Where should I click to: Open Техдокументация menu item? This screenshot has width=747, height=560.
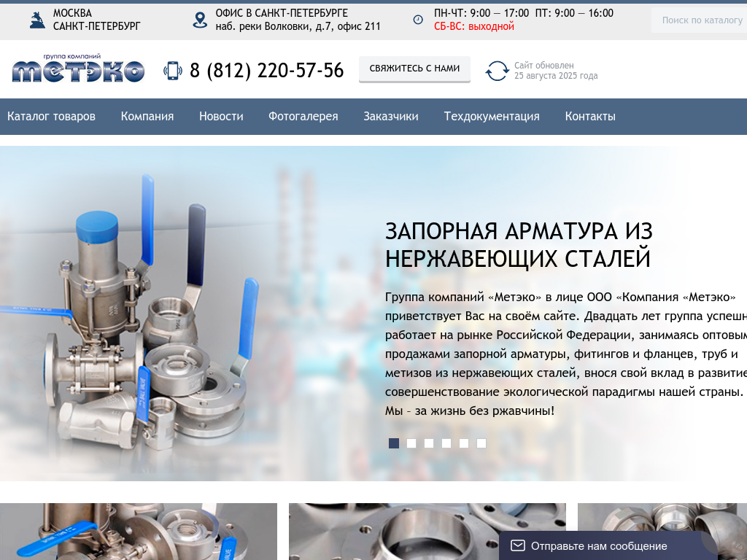click(492, 116)
